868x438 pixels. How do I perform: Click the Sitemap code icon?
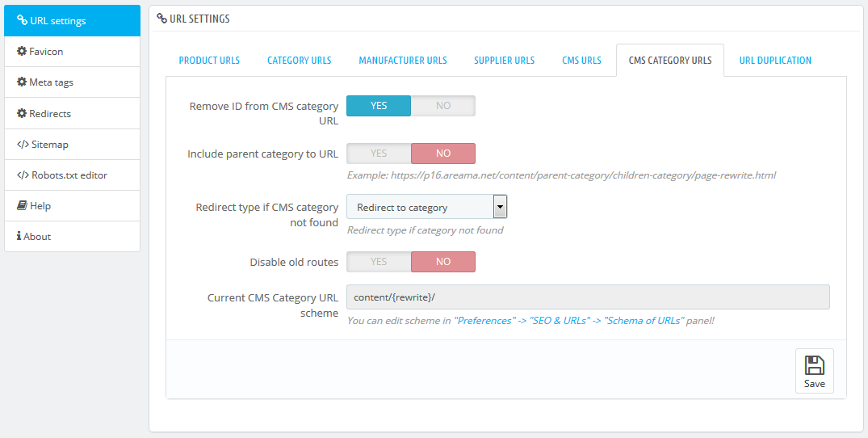tap(23, 145)
